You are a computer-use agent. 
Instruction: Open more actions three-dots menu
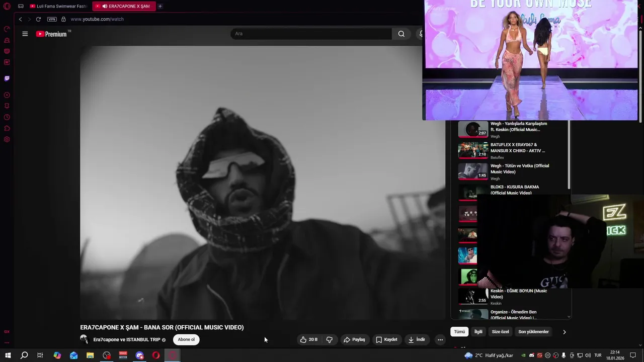pos(440,339)
